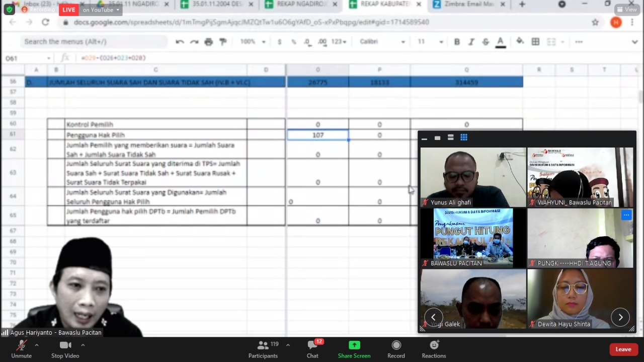
Task: Click the Search the menus field
Action: [x=93, y=42]
